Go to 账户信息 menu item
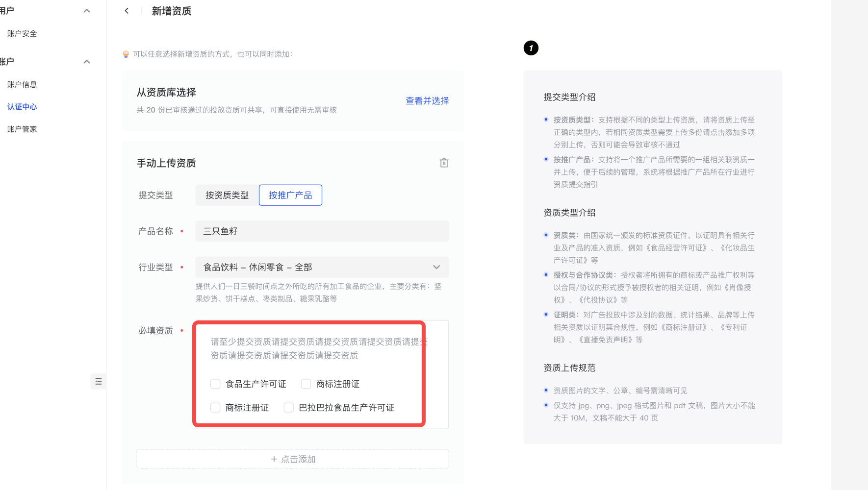The width and height of the screenshot is (868, 490). 22,84
